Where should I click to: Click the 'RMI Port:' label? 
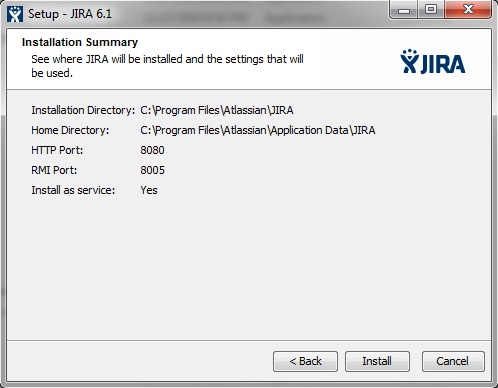tap(54, 170)
